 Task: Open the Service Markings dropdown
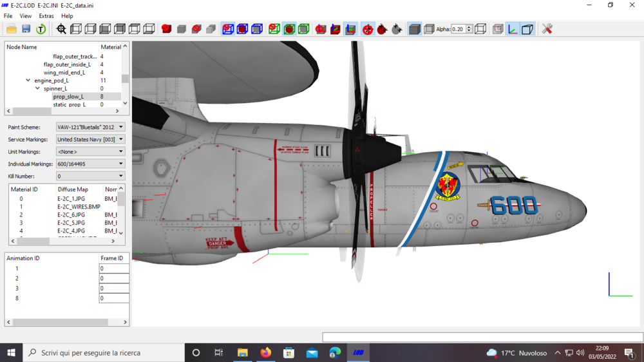(x=90, y=139)
